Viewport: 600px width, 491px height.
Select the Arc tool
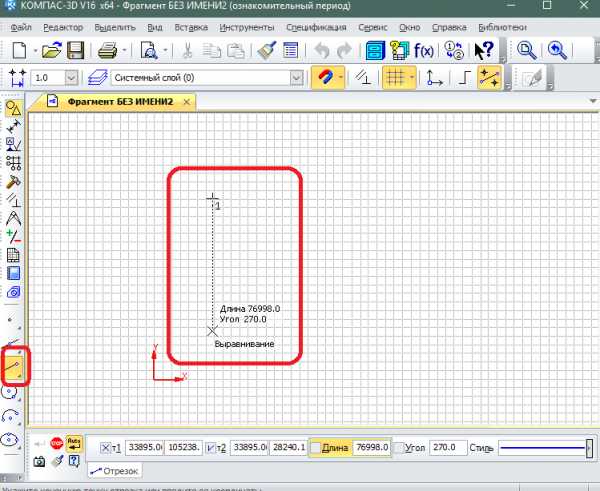(10, 416)
